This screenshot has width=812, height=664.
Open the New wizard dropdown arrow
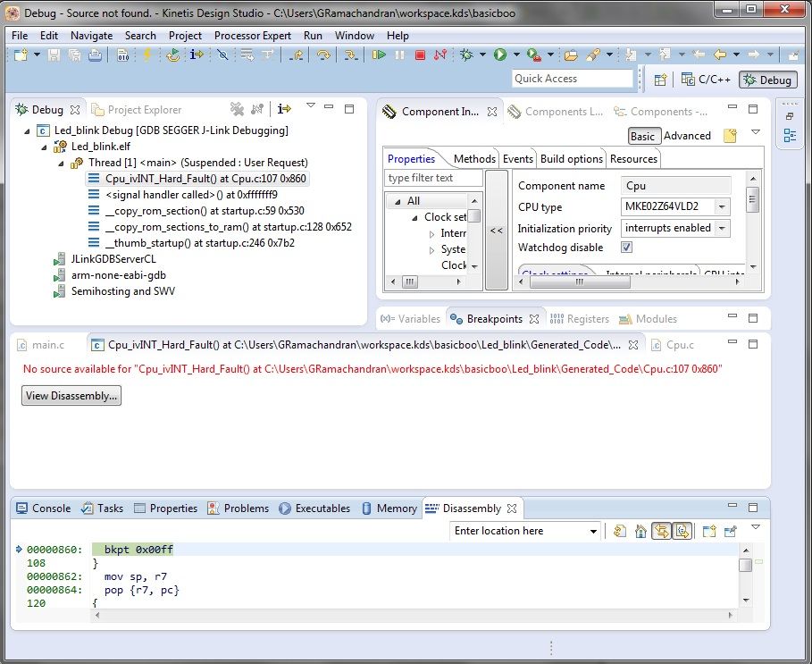37,55
